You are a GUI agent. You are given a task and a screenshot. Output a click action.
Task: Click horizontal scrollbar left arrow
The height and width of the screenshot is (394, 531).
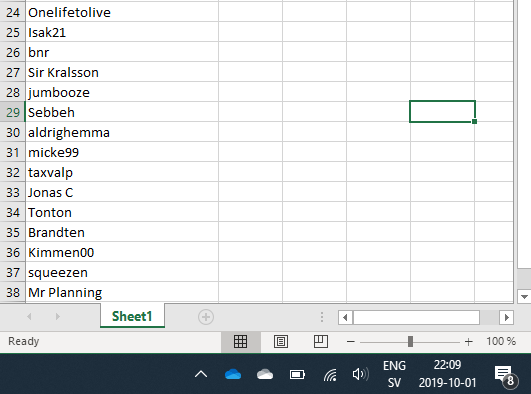coord(345,317)
